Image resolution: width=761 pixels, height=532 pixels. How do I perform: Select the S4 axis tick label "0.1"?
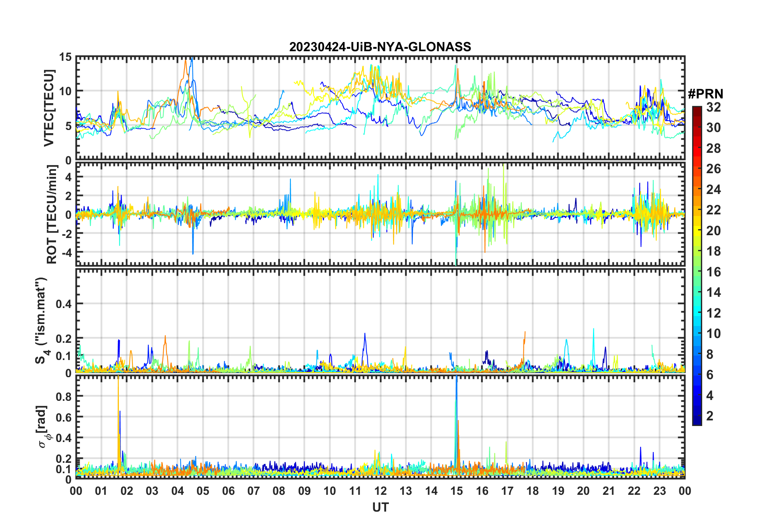[x=64, y=356]
